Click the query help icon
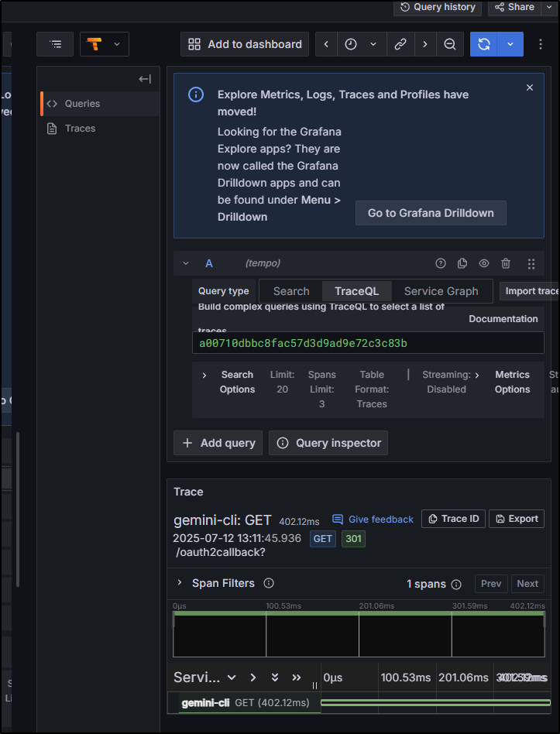 (441, 263)
